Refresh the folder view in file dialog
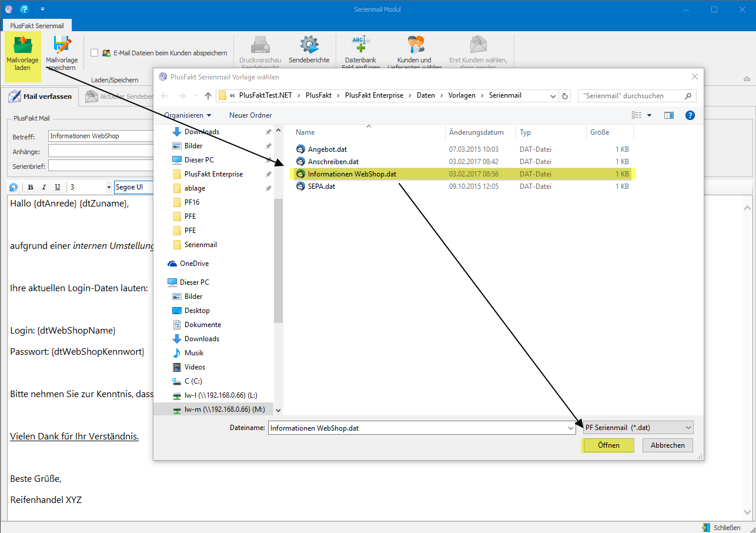The height and width of the screenshot is (533, 756). pyautogui.click(x=565, y=96)
